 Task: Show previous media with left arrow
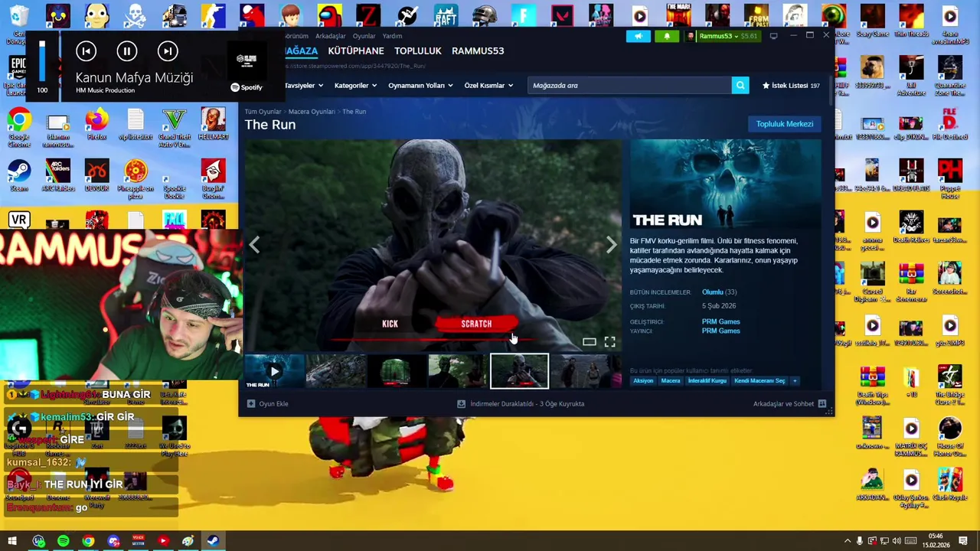[x=254, y=245]
